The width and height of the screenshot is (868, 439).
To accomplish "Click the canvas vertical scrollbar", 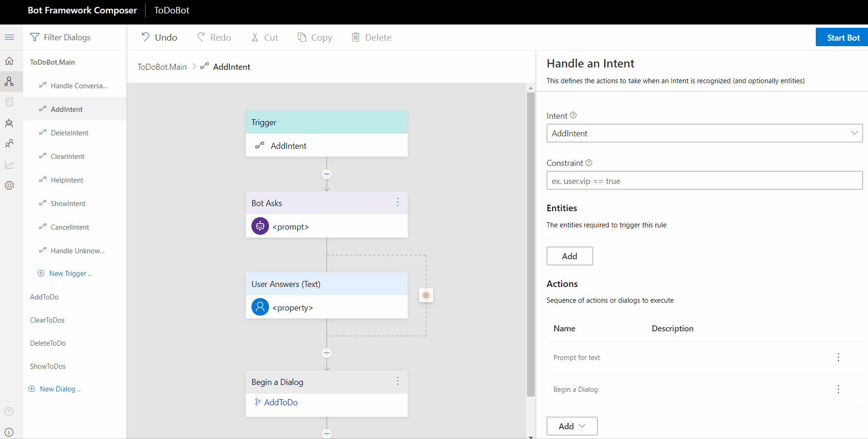I will pyautogui.click(x=531, y=244).
